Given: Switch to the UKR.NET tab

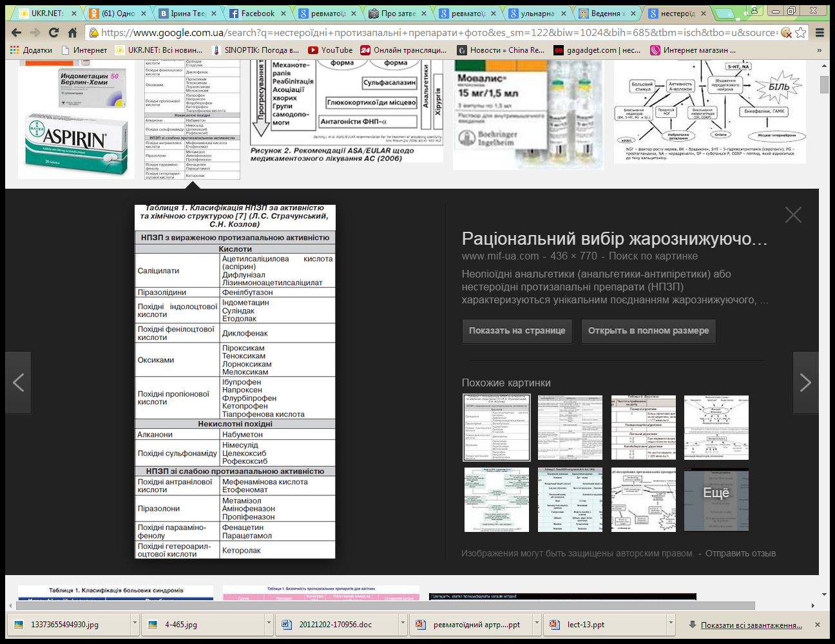Looking at the screenshot, I should click(x=48, y=14).
